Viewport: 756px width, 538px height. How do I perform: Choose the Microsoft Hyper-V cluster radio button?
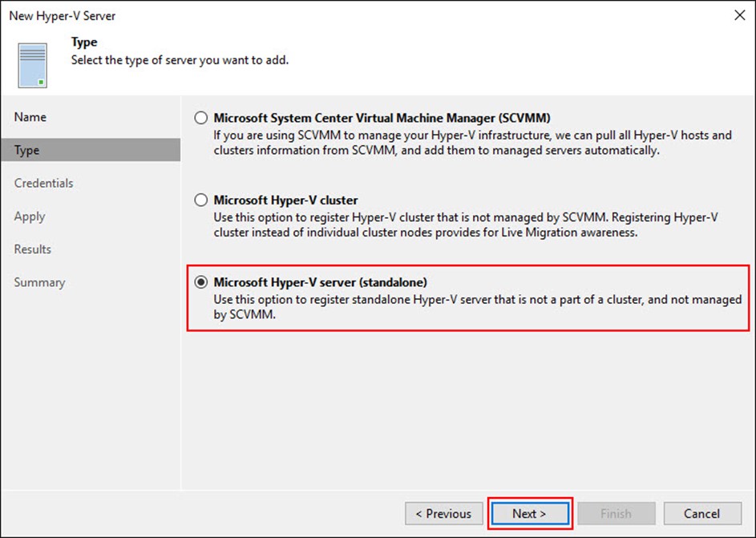tap(201, 200)
